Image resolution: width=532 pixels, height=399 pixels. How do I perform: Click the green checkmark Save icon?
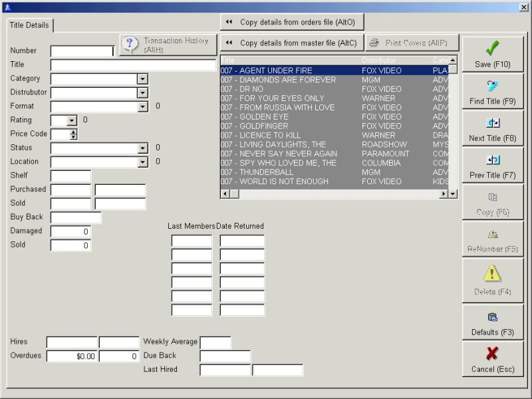(x=492, y=49)
